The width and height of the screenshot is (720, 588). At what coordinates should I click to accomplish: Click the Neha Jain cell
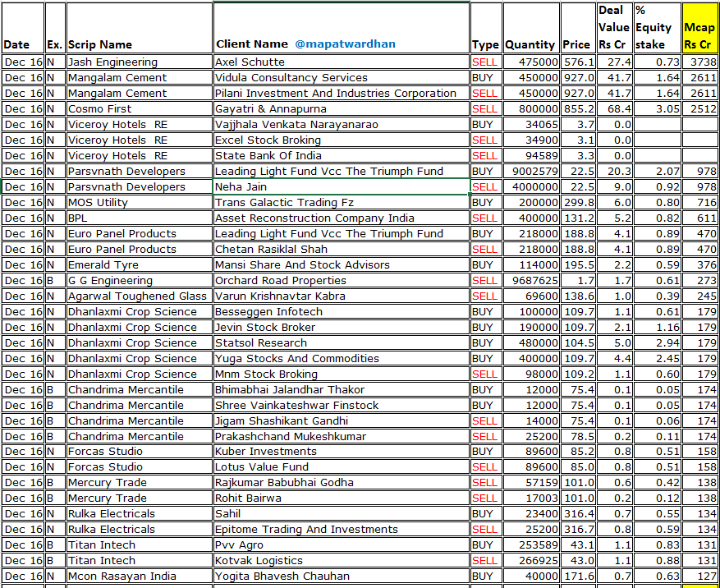coord(342,187)
